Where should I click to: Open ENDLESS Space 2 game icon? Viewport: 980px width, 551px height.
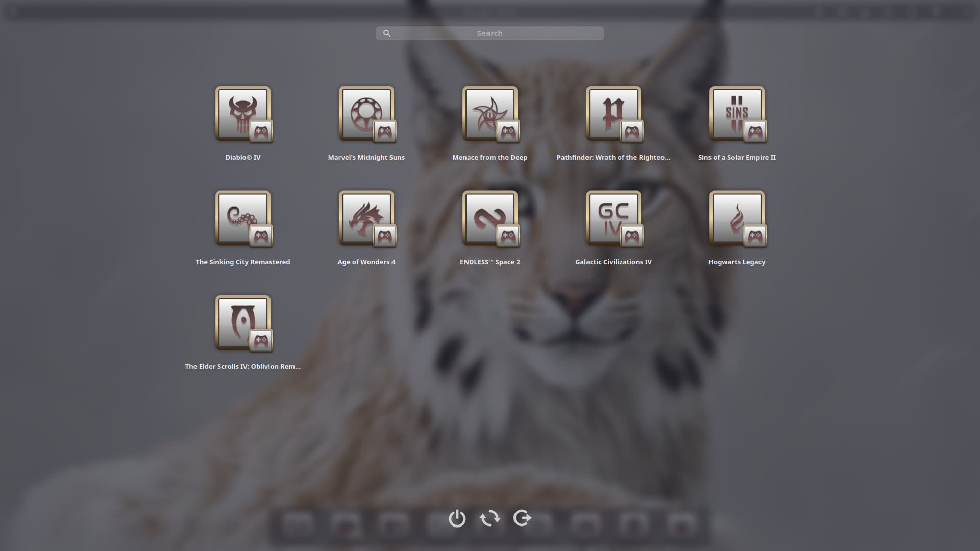point(489,219)
